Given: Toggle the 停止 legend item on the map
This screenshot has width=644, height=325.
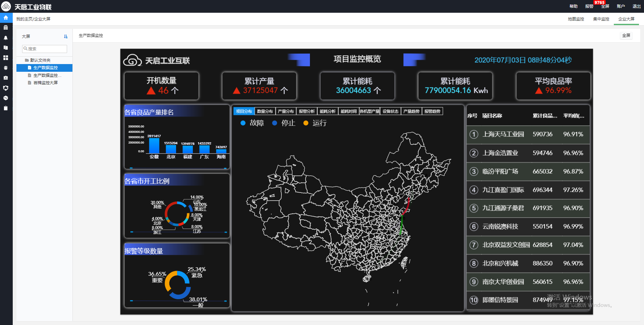Looking at the screenshot, I should (x=284, y=123).
